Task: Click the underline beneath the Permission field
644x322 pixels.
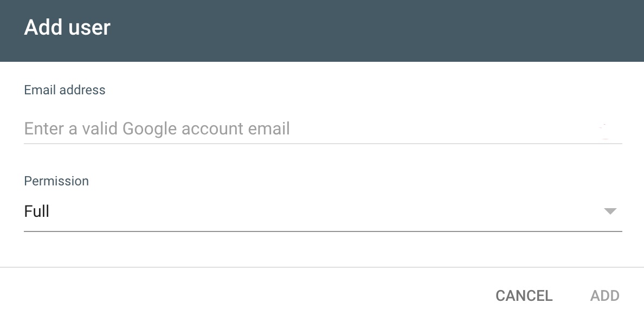Action: (323, 231)
